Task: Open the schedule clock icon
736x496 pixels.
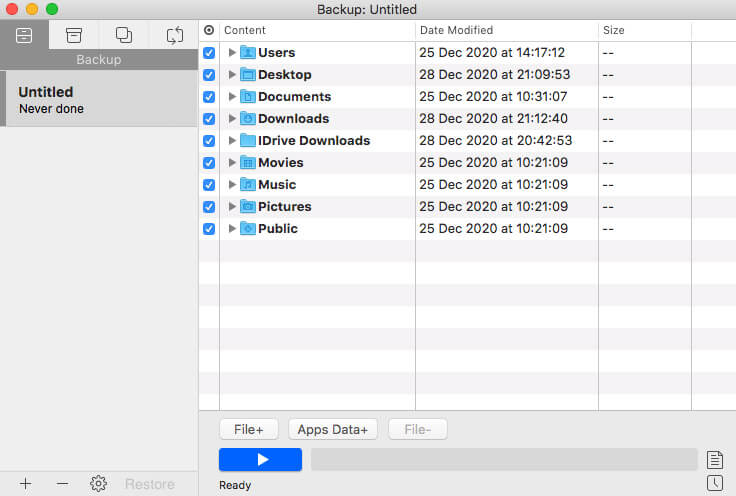Action: 714,483
